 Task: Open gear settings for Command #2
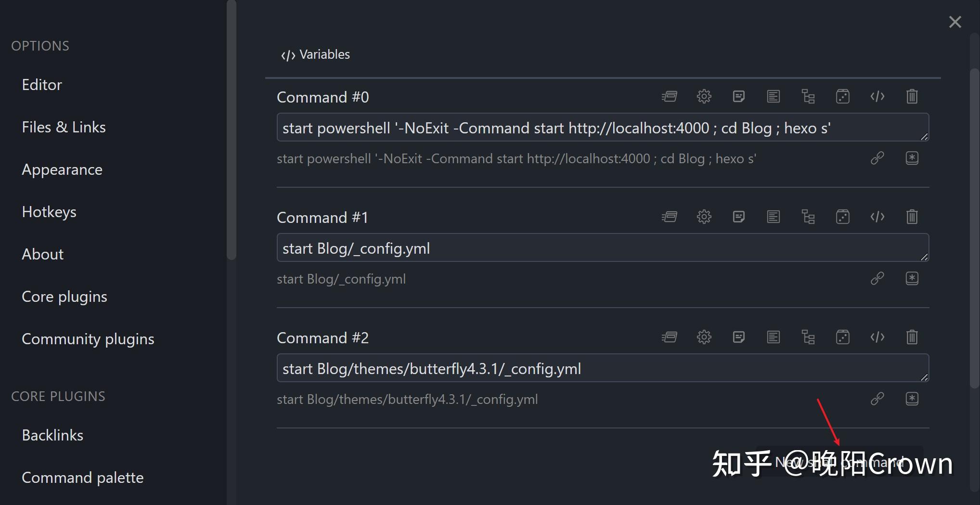[x=704, y=337]
